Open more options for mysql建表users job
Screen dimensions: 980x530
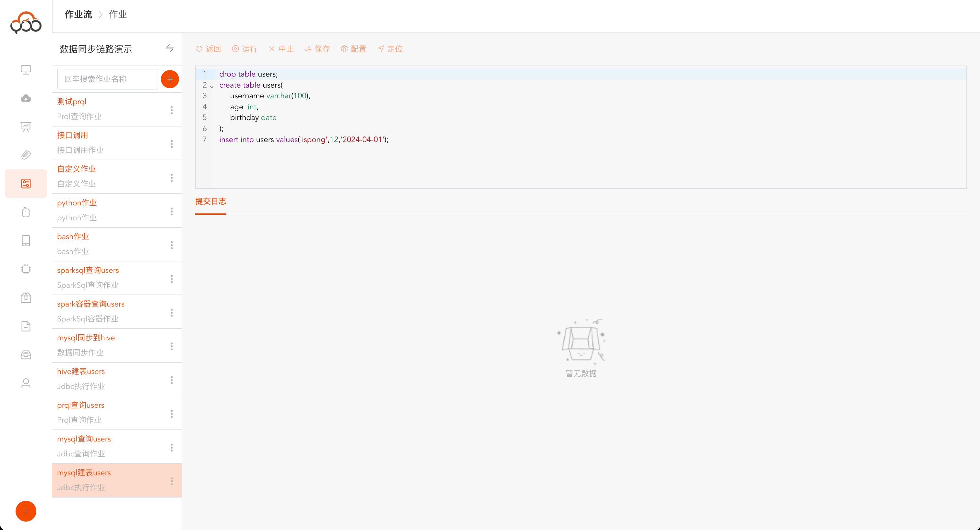coord(172,481)
